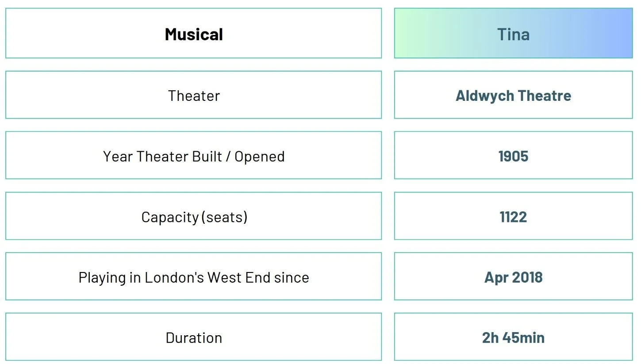Click the word Musical in bold
Image resolution: width=641 pixels, height=364 pixels.
pyautogui.click(x=194, y=34)
